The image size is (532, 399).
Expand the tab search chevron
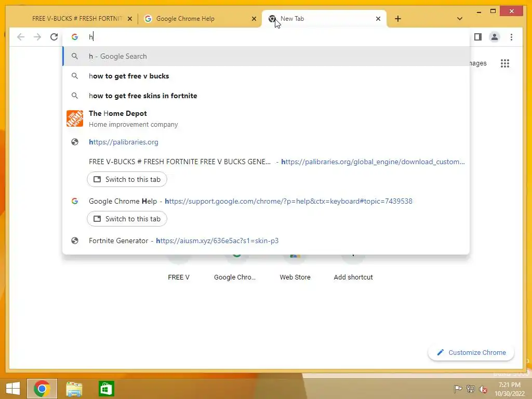coord(460,19)
